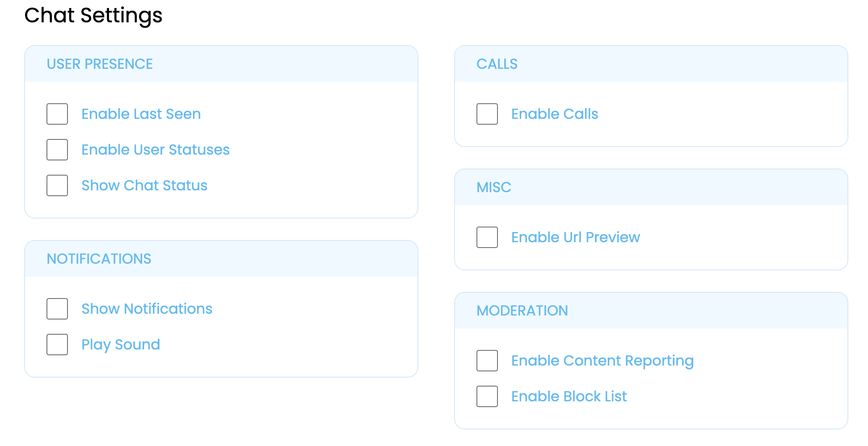Click the Enable Url Preview label
The image size is (868, 446).
(x=575, y=237)
